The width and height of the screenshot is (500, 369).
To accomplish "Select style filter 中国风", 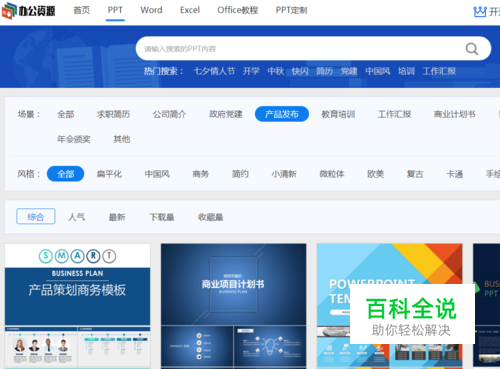I will pos(157,174).
